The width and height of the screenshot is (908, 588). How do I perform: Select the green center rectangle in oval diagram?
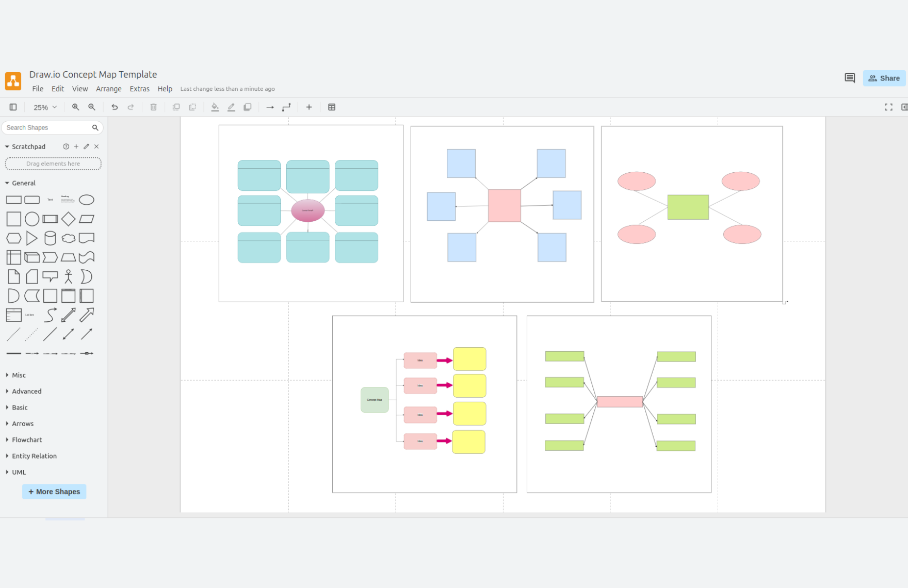click(688, 207)
